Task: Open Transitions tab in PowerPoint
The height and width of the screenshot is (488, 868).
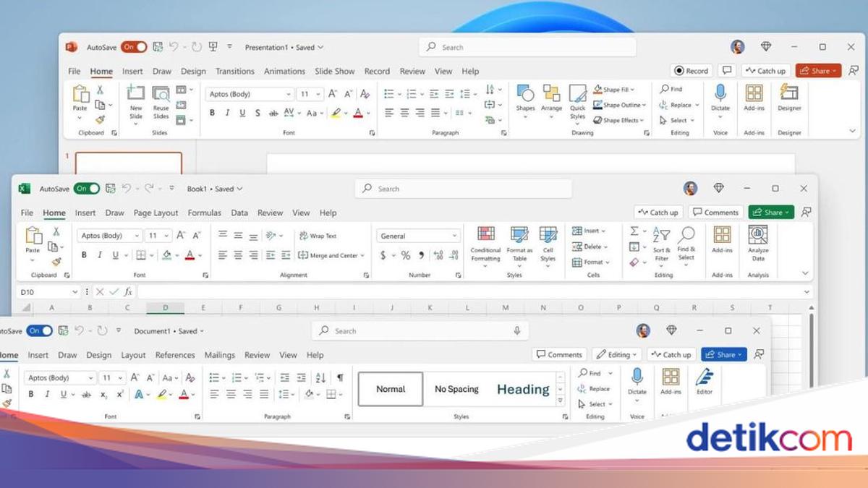Action: pos(235,71)
